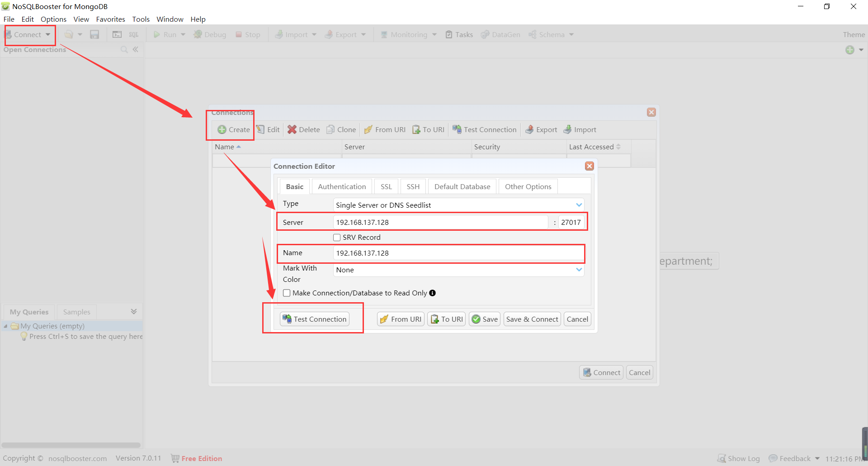Click the SQL toolbar icon
868x466 pixels.
(134, 34)
